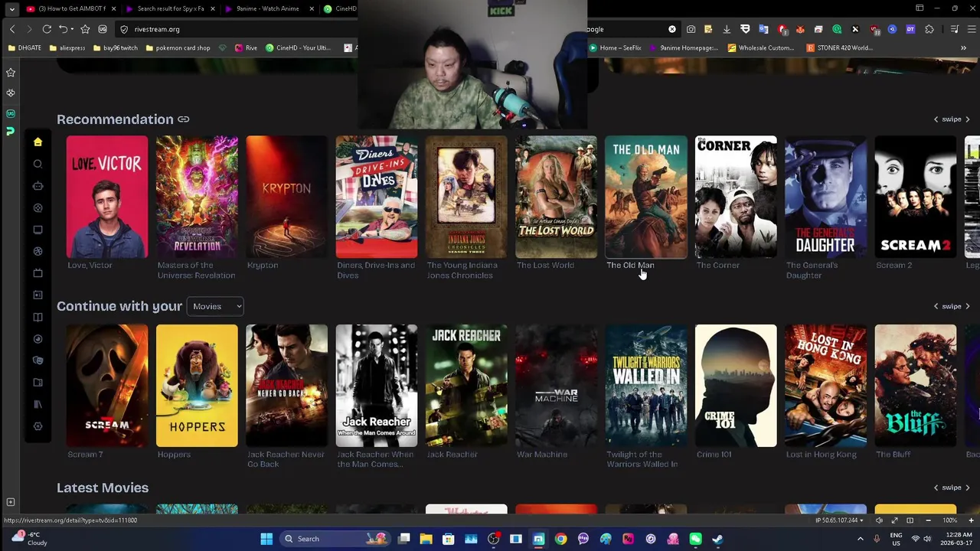Open the Hoppers poster

tap(197, 386)
